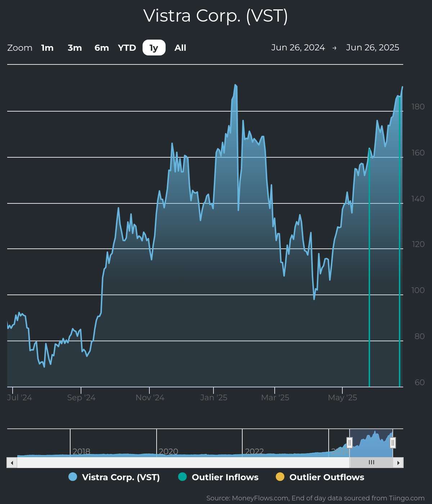The height and width of the screenshot is (504, 432).
Task: Click the 2022 label in the navigator
Action: (x=255, y=451)
